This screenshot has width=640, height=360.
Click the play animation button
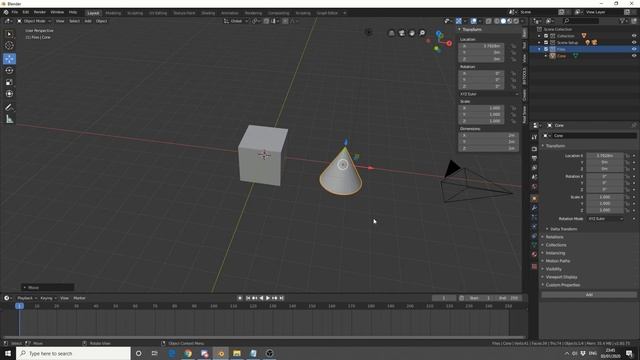pyautogui.click(x=268, y=298)
